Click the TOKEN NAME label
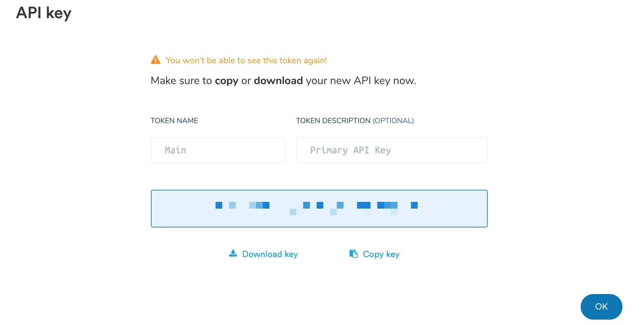 point(174,120)
